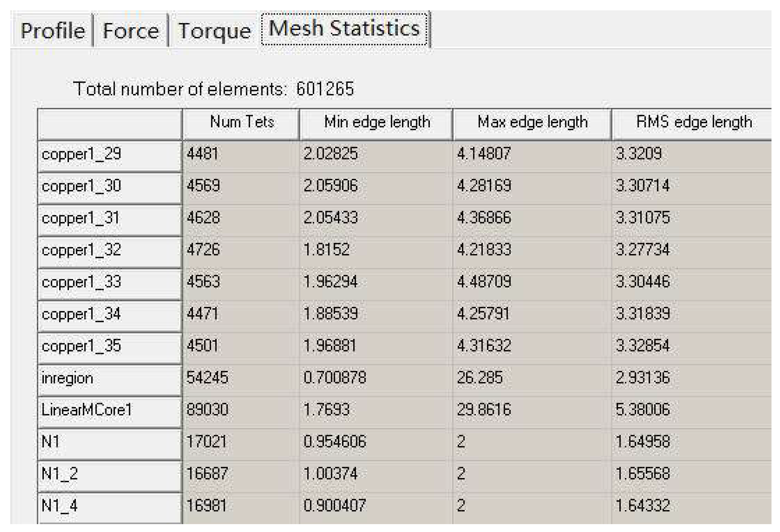780x532 pixels.
Task: Select the copper1_31 row header
Action: [x=110, y=219]
